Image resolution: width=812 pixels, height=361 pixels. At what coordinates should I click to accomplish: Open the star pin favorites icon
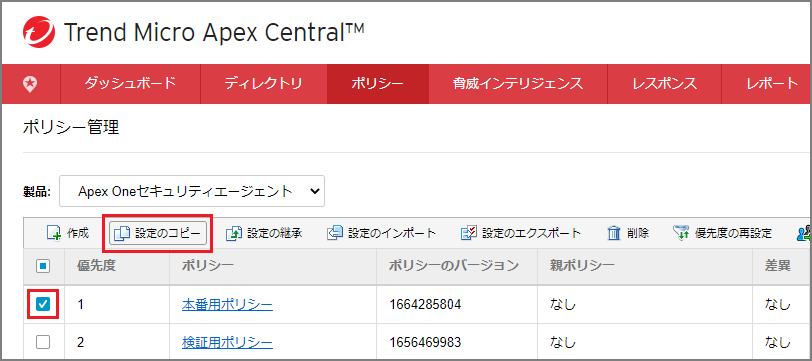31,83
